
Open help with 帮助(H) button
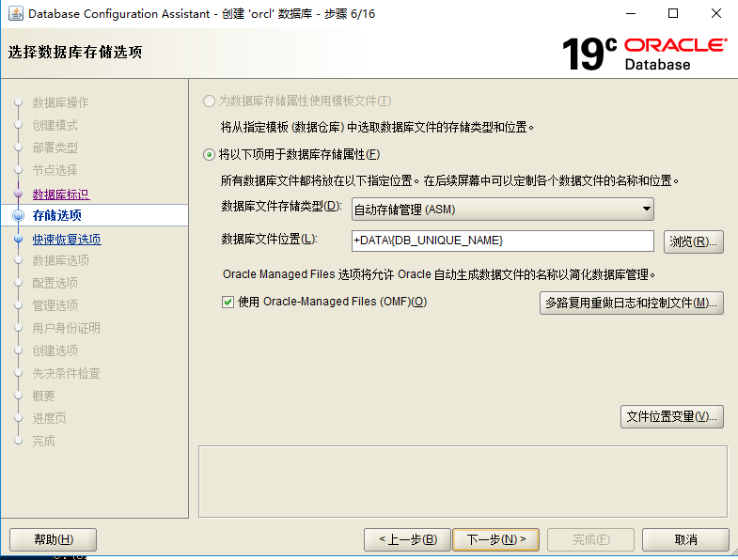pyautogui.click(x=53, y=539)
